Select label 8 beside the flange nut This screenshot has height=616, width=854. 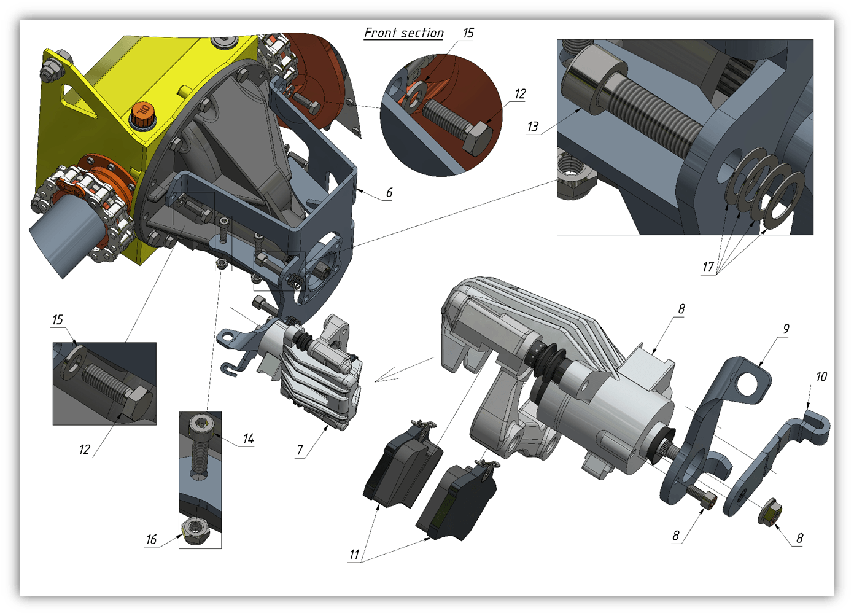[799, 539]
